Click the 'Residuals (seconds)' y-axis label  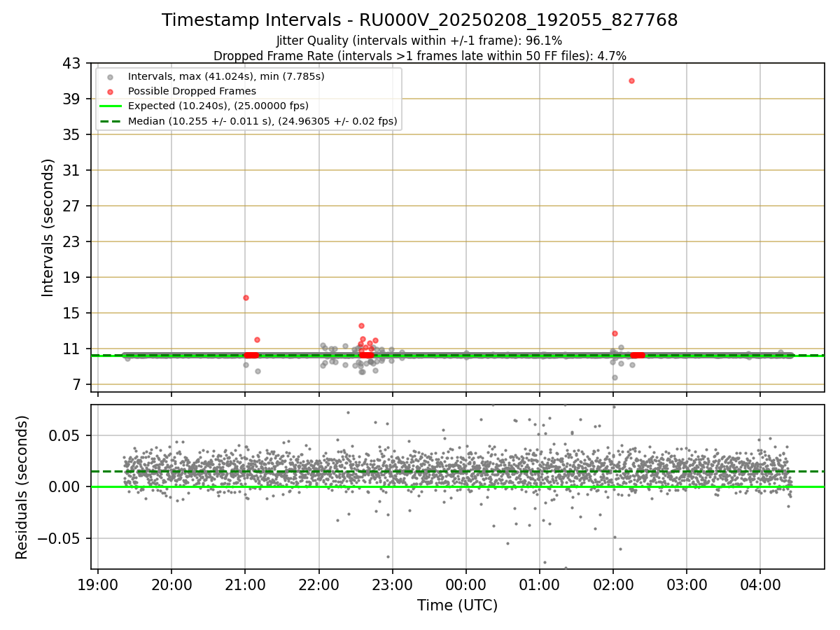[x=22, y=487]
